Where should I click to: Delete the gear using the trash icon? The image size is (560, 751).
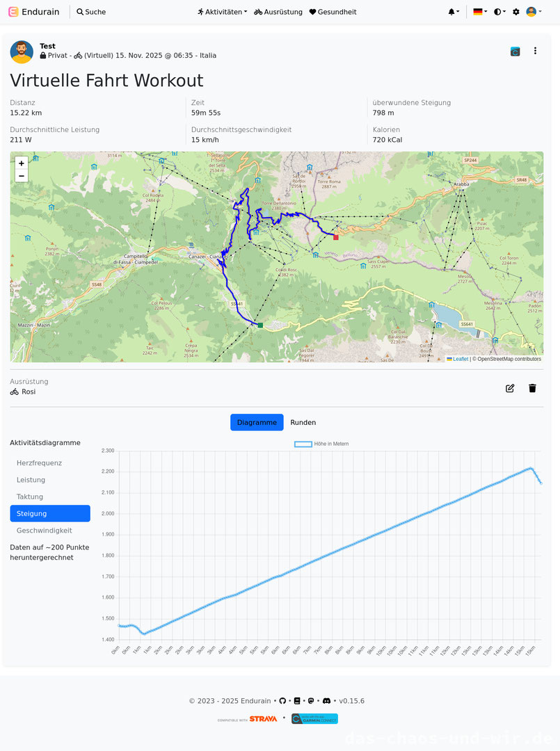point(532,388)
